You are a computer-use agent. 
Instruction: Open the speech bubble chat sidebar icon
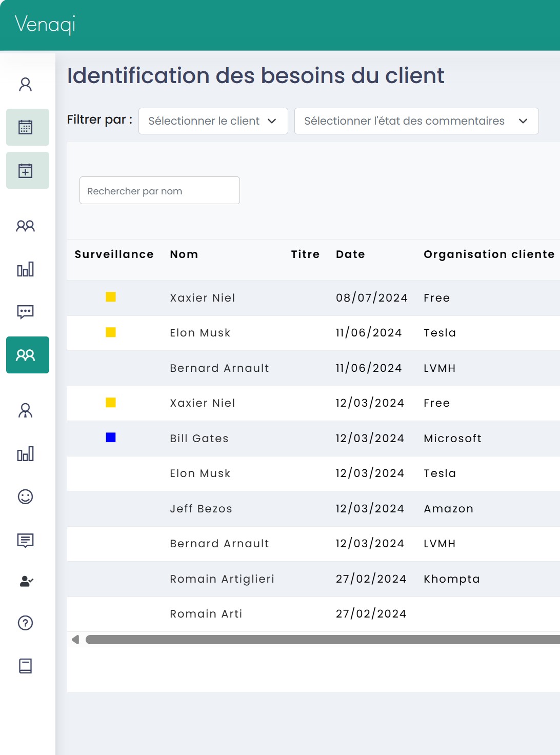click(x=26, y=312)
